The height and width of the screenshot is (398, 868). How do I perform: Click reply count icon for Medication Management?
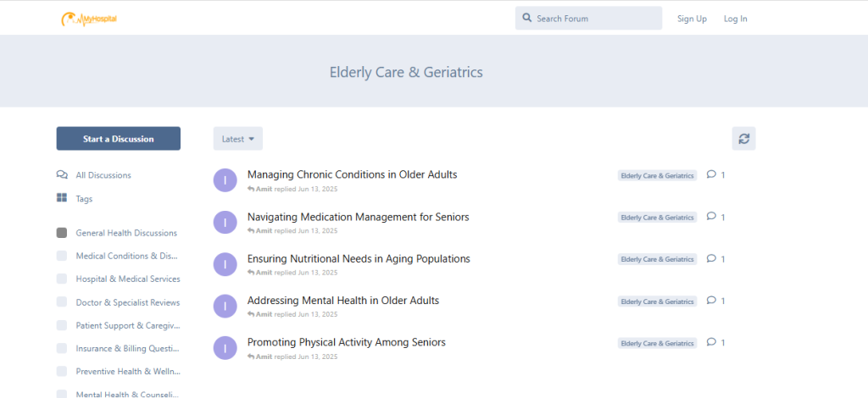[x=711, y=216]
